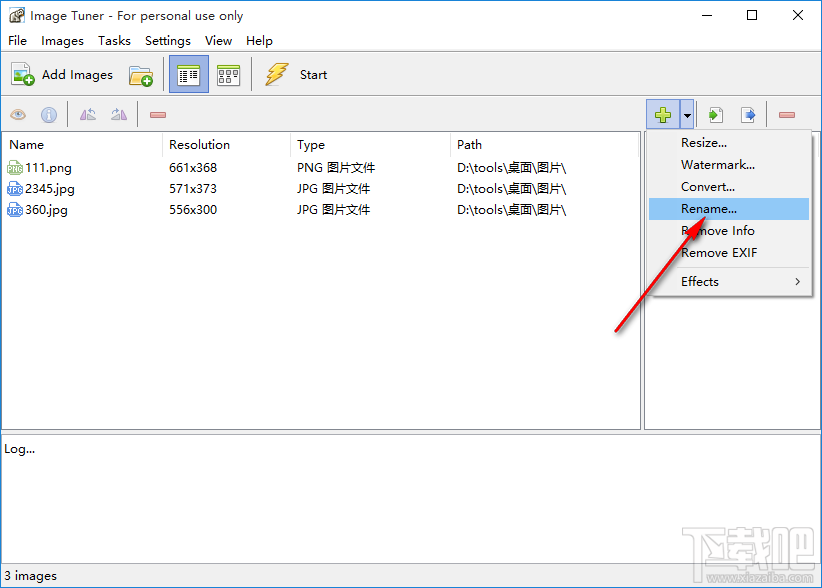822x588 pixels.
Task: Select the 111.png file row
Action: pos(321,168)
